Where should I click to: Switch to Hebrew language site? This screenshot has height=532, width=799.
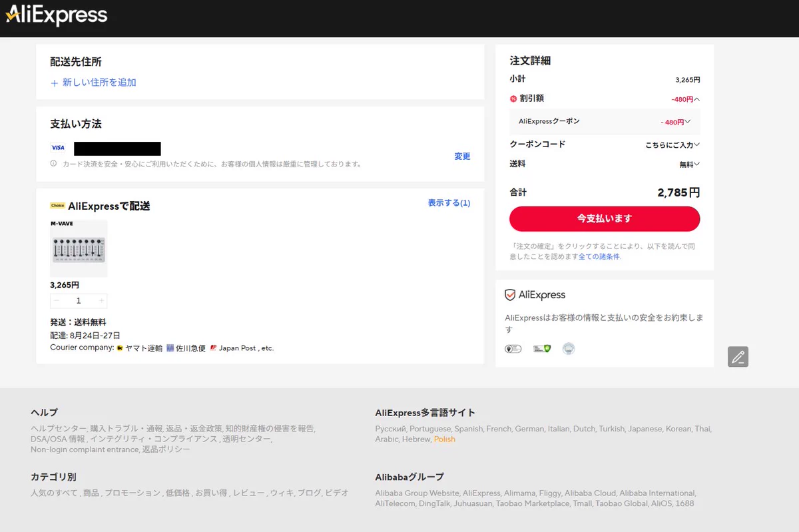tap(415, 439)
